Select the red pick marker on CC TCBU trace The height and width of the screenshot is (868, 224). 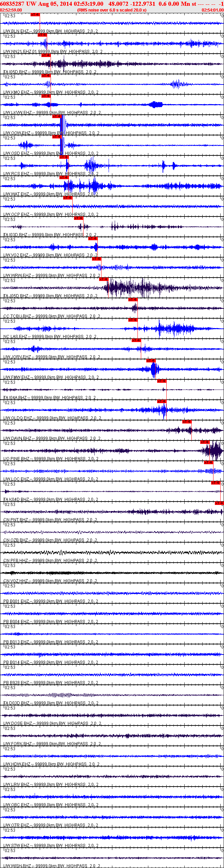coord(133,300)
